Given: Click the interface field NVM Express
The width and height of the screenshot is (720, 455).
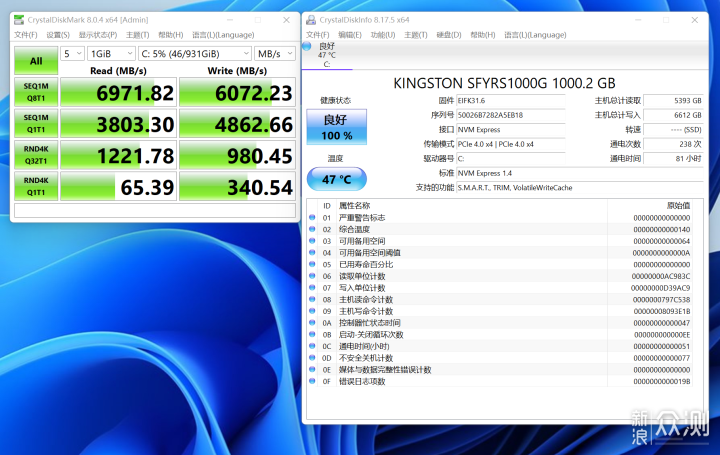Looking at the screenshot, I should coord(511,129).
